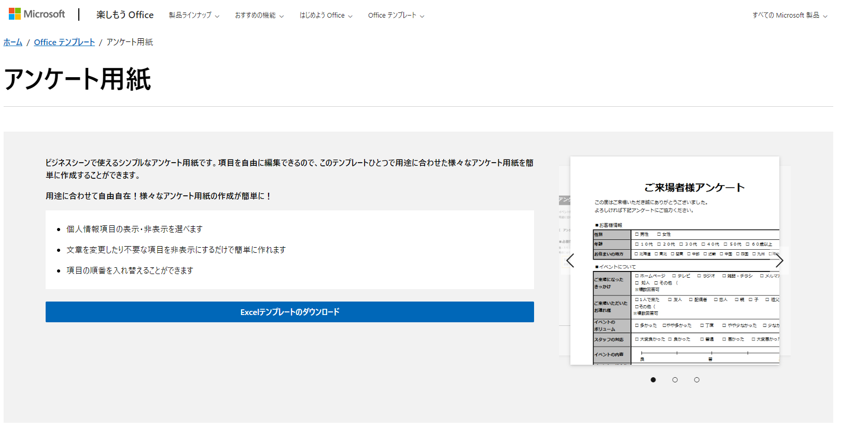Click the ご来場者様アンケート preview image
Screen dimensions: 868x429
tap(675, 261)
